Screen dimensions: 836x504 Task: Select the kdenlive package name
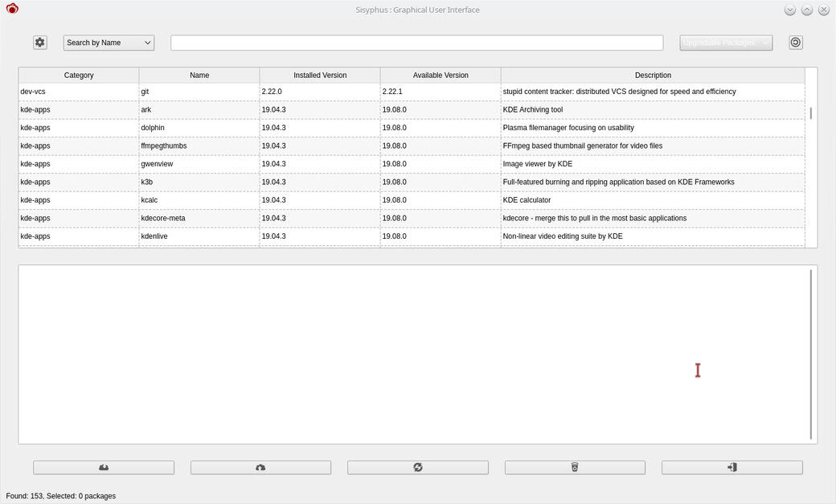coord(154,237)
